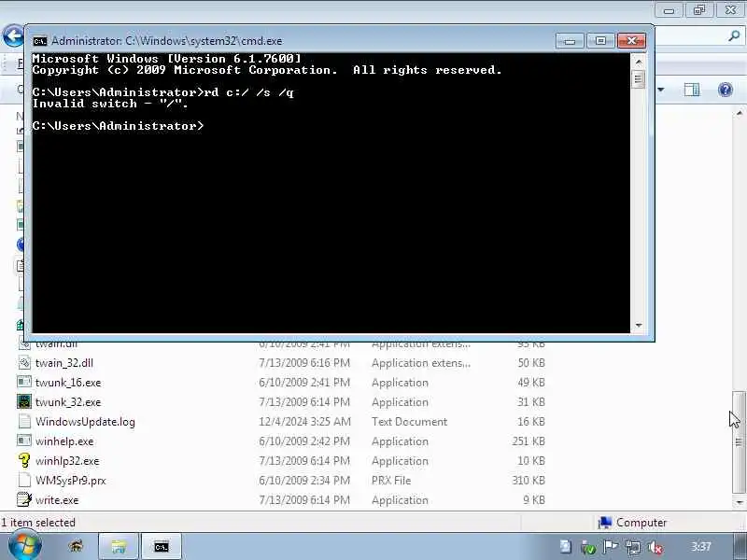Image resolution: width=747 pixels, height=560 pixels.
Task: Select the file name WMSysPr9.prx
Action: 71,481
